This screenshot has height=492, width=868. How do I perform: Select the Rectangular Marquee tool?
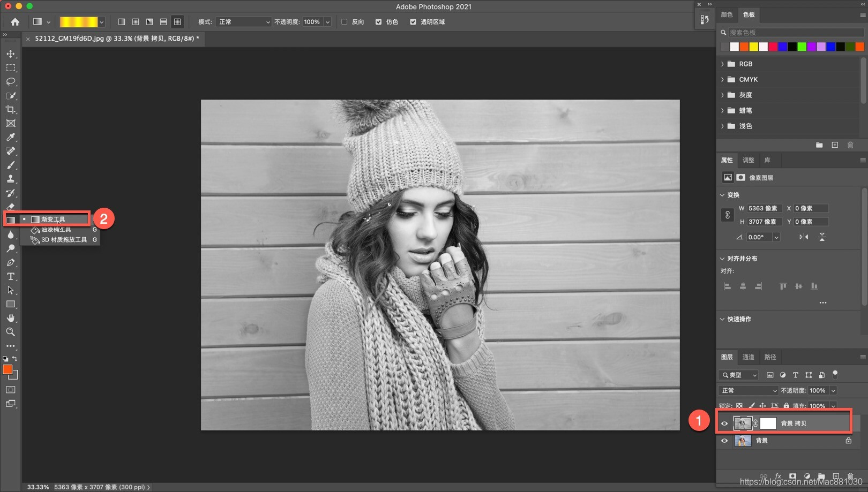point(11,68)
